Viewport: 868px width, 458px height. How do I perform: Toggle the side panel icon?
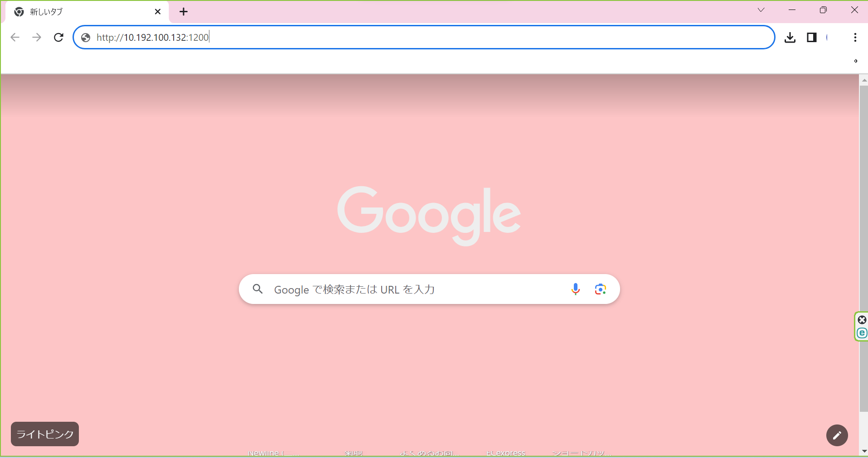(812, 38)
